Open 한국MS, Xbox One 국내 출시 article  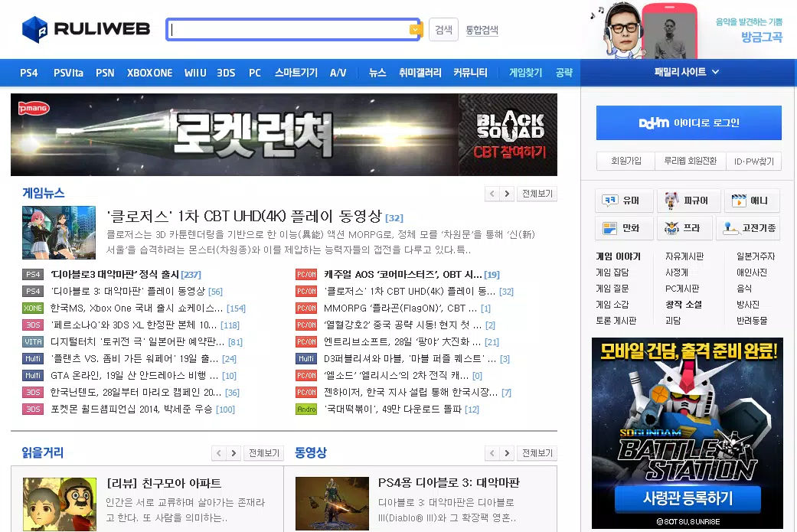coord(136,308)
